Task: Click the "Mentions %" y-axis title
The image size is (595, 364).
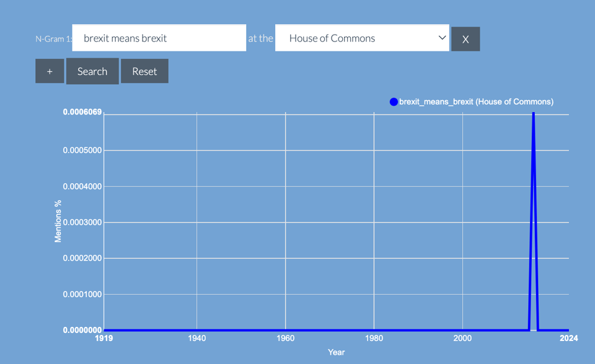Action: 58,221
